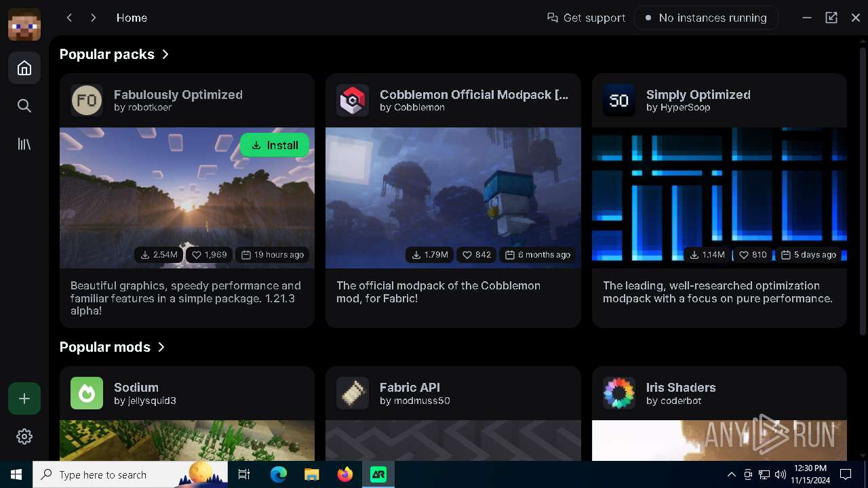This screenshot has width=868, height=488.
Task: Click 'by robotkoer' author text
Action: click(x=142, y=108)
